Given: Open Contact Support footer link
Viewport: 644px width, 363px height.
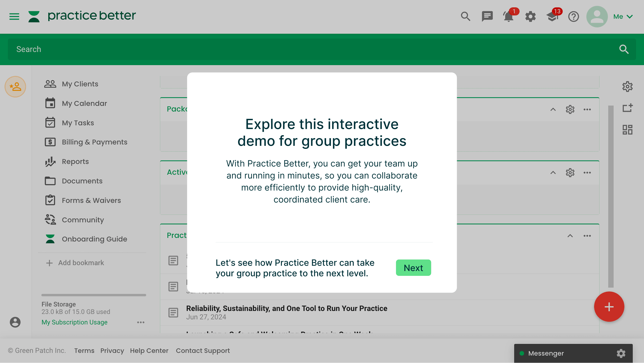Looking at the screenshot, I should tap(203, 351).
